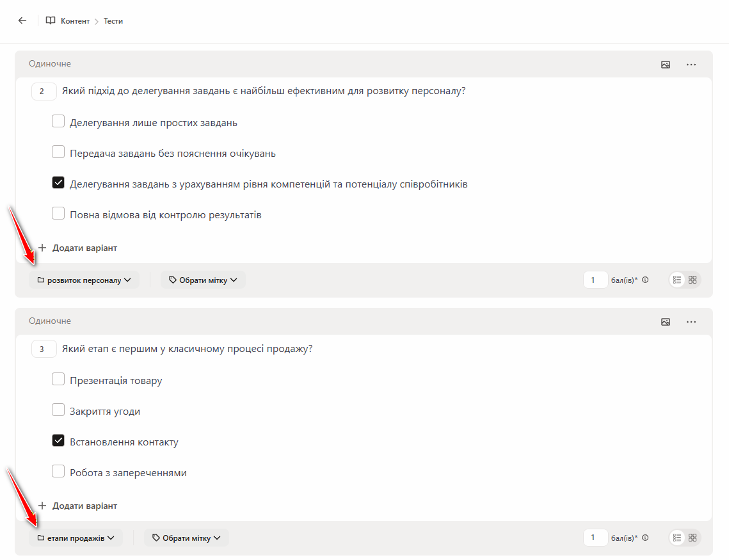The height and width of the screenshot is (560, 729).
Task: Uncheck 'Встановлення контакту' answer
Action: coord(58,441)
